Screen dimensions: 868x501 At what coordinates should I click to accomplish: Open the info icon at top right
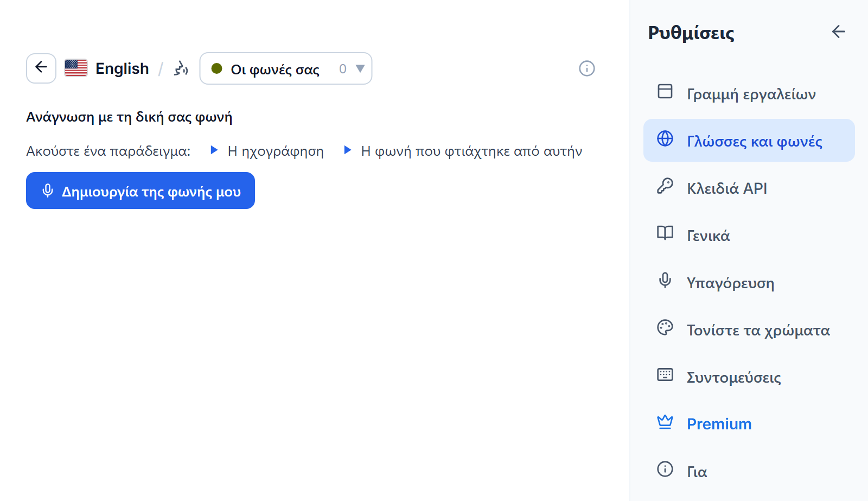click(x=587, y=68)
